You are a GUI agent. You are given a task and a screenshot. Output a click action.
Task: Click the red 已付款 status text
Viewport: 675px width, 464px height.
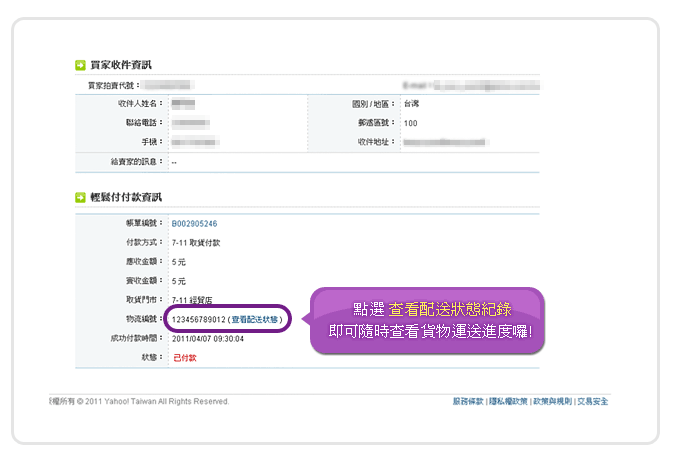184,357
